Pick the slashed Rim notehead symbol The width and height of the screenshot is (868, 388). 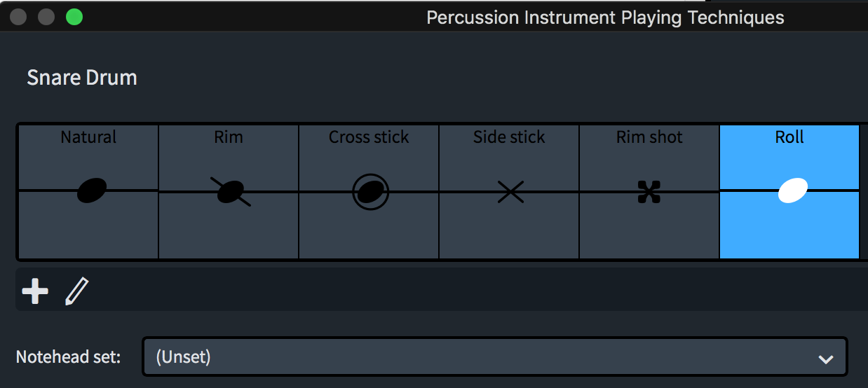[x=231, y=191]
